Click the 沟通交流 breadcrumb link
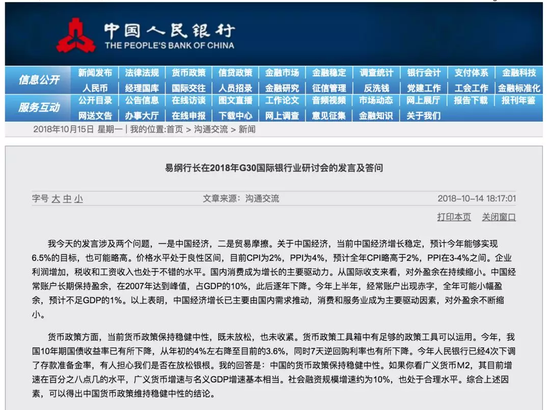The height and width of the screenshot is (410, 550). point(211,129)
